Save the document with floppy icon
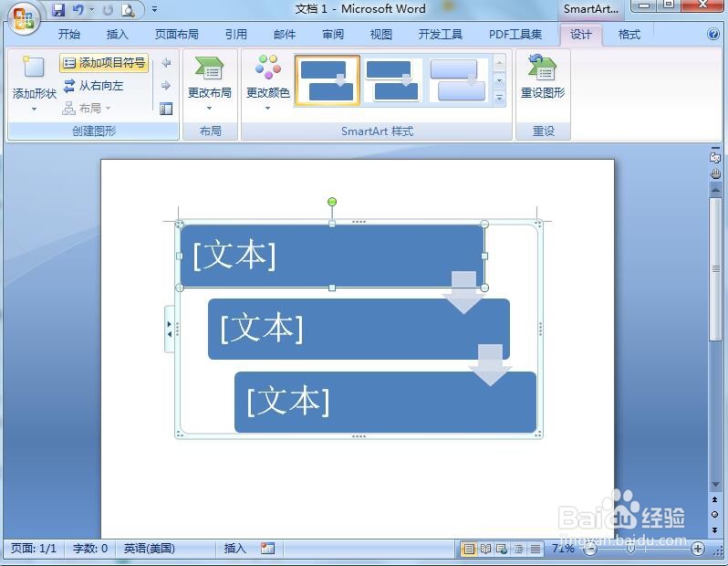Viewport: 728px width, 566px height. pyautogui.click(x=58, y=10)
